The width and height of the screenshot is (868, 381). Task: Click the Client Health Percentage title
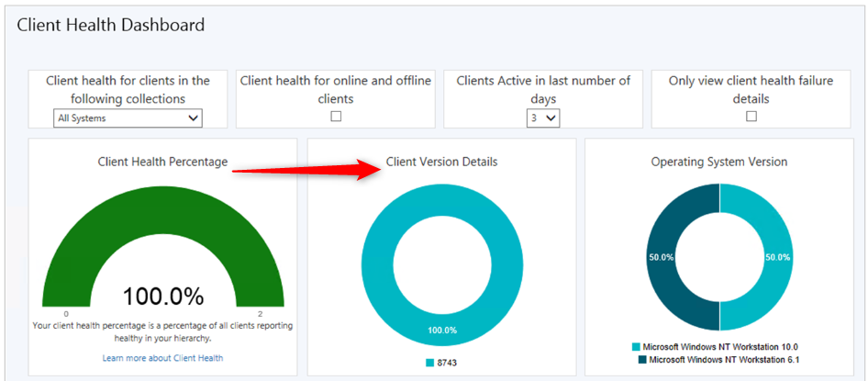tap(162, 162)
